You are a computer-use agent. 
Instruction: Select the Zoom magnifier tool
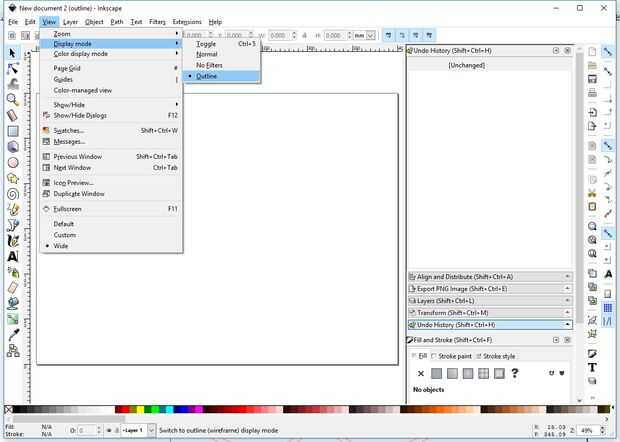point(13,99)
